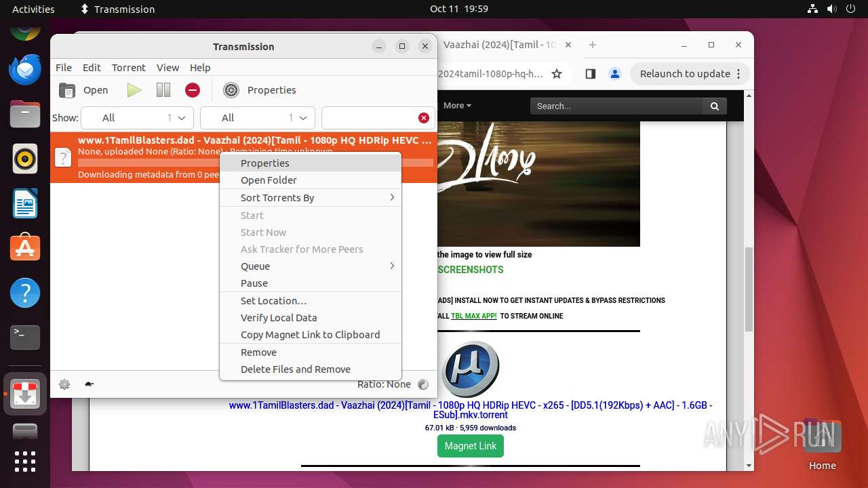868x488 pixels.
Task: Choose Set Location… in context menu
Action: click(x=311, y=301)
